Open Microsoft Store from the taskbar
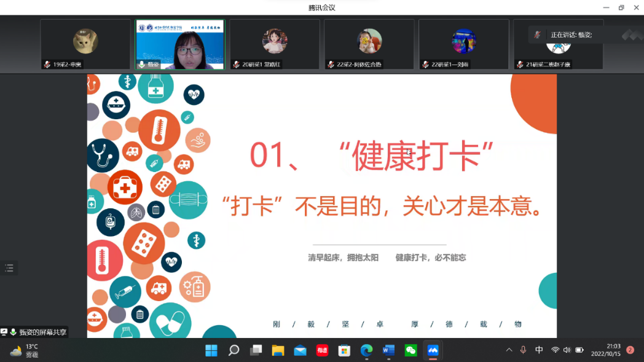 tap(344, 350)
